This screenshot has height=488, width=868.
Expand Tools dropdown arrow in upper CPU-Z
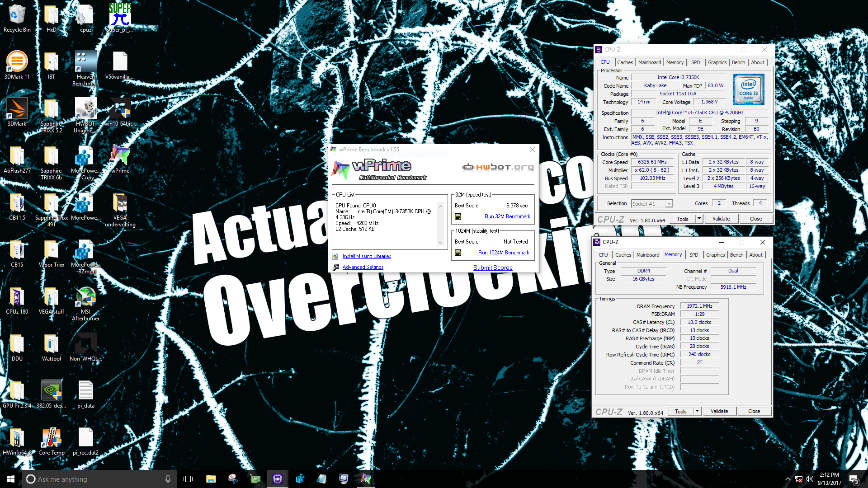tap(699, 219)
